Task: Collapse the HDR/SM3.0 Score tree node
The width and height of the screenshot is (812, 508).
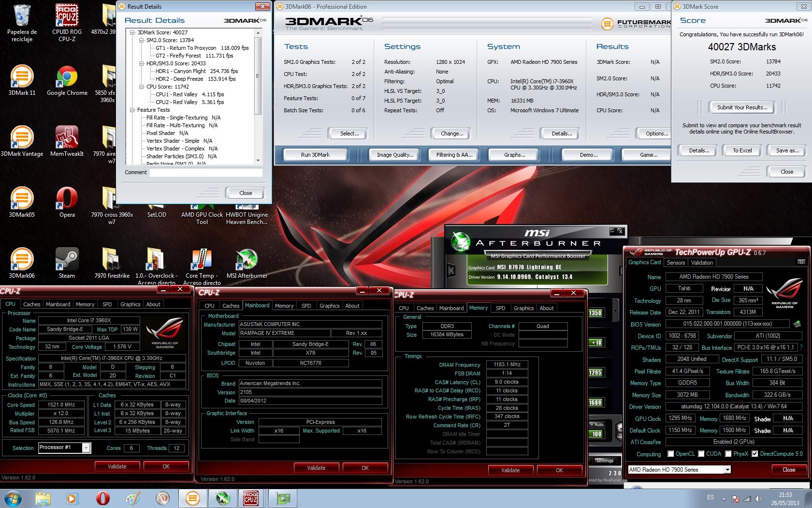Action: [142, 63]
